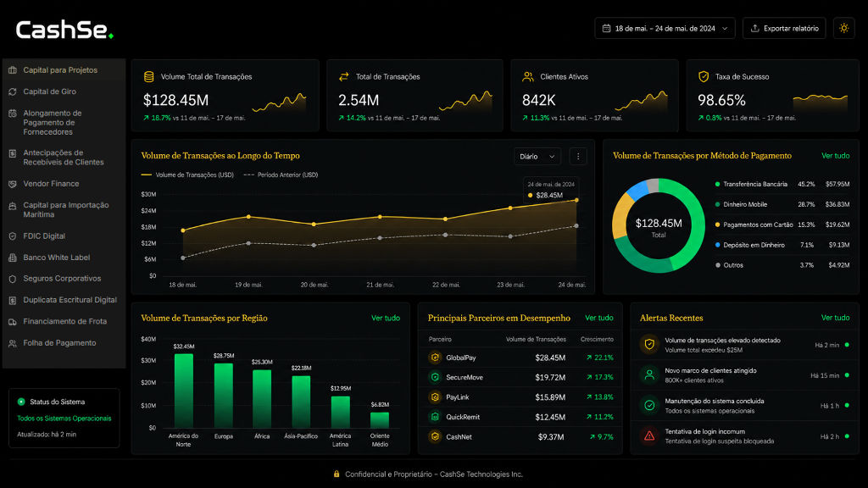Click the SecureMove partner icon

435,377
